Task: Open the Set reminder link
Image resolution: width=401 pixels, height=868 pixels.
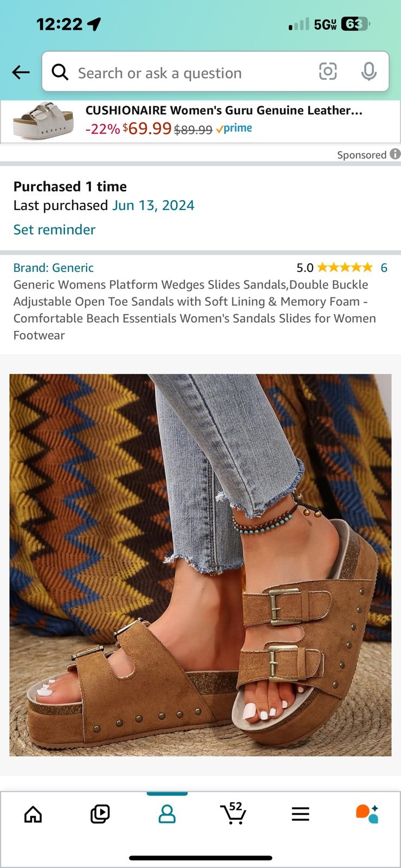Action: point(54,229)
